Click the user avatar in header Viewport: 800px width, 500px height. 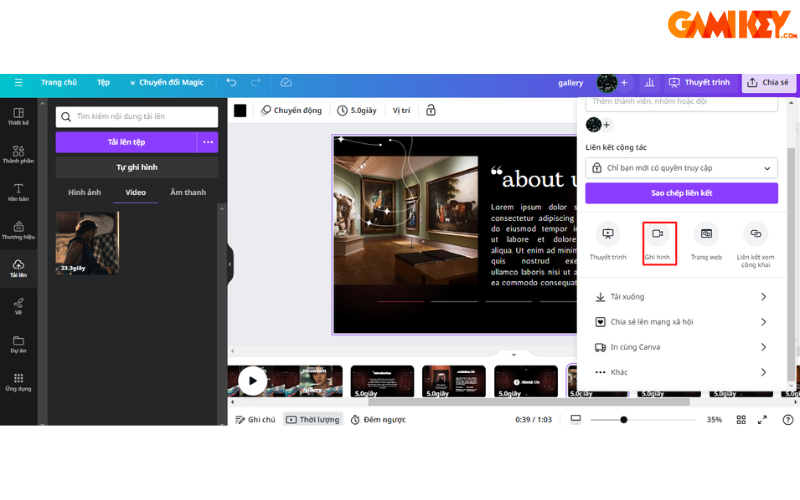607,82
